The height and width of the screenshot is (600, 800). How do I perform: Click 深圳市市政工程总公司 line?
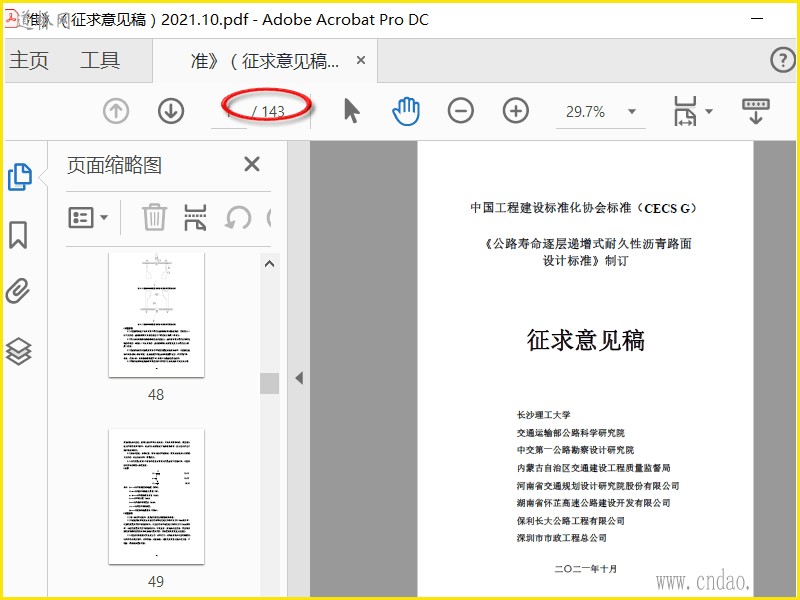(562, 538)
